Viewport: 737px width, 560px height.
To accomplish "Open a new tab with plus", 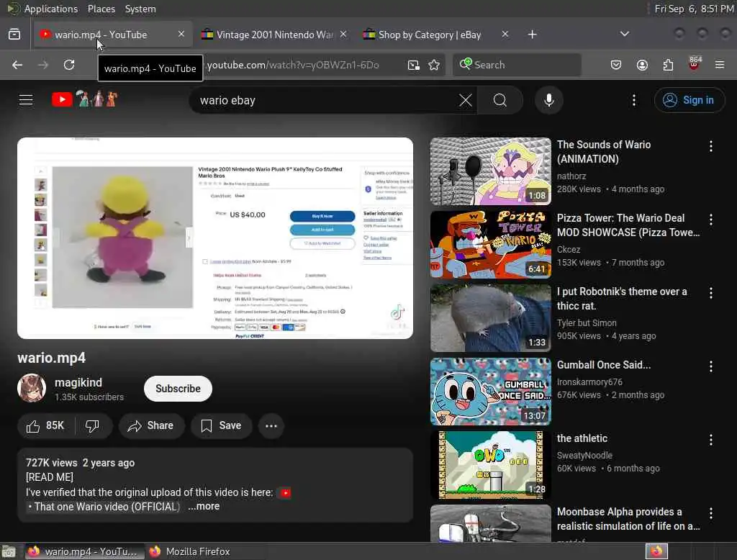I will pyautogui.click(x=532, y=35).
